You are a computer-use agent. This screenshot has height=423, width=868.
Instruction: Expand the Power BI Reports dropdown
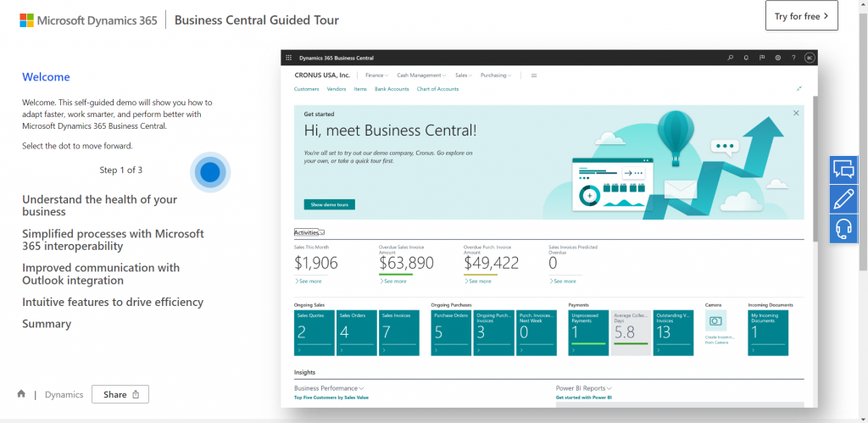583,388
